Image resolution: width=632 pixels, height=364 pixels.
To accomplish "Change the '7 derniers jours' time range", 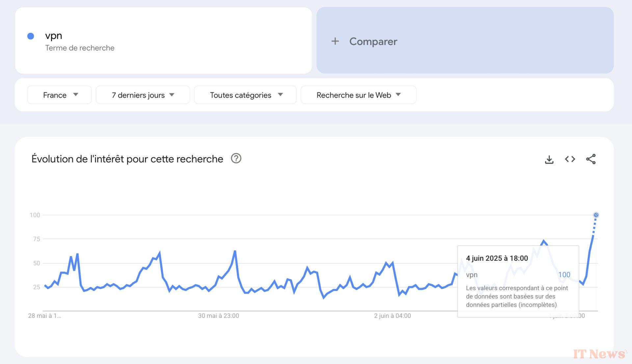I will click(143, 95).
